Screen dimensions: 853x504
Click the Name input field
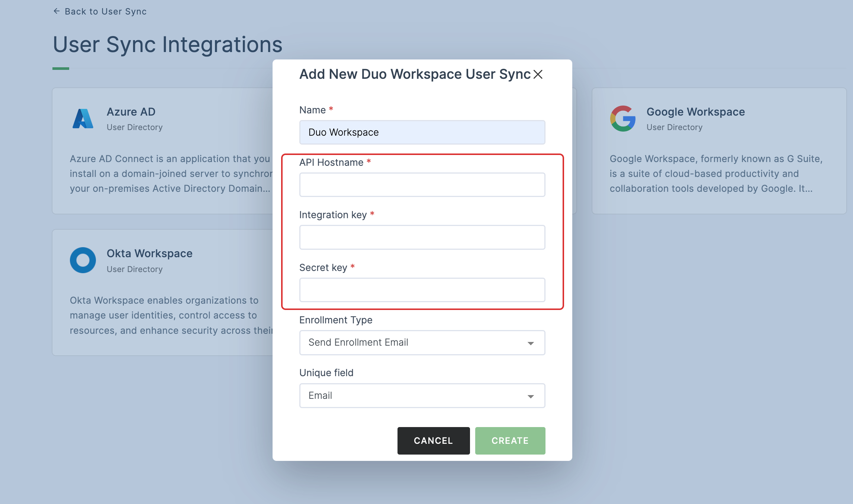[422, 132]
